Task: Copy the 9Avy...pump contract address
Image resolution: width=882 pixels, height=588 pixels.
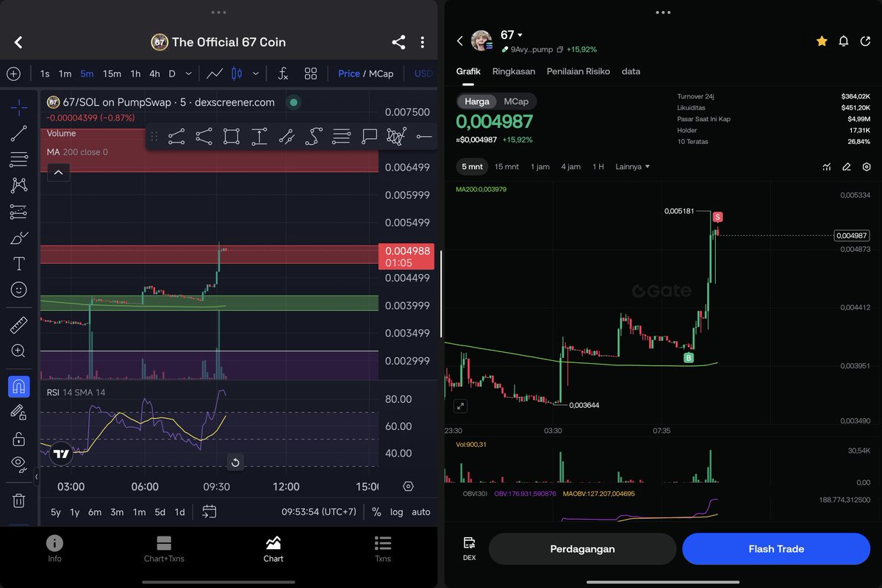Action: (x=560, y=50)
